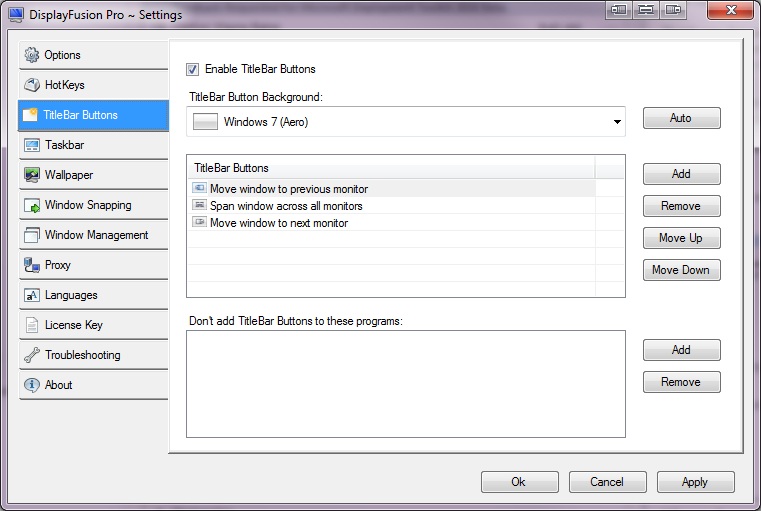Click the About info icon

[32, 385]
